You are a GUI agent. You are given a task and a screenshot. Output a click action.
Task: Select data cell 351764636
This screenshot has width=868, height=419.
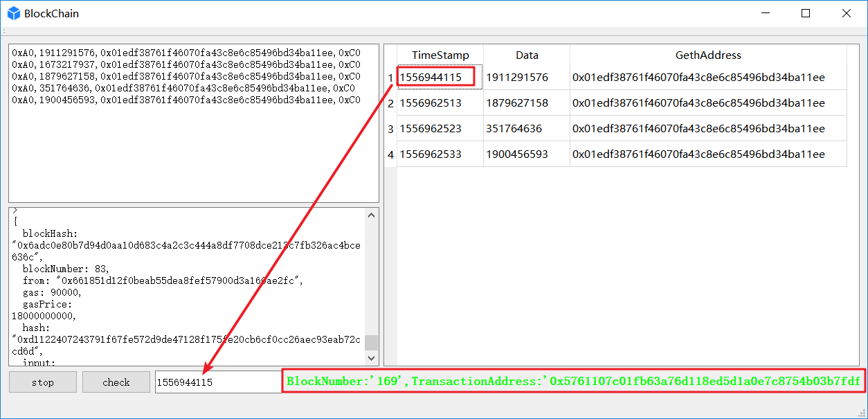(527, 128)
